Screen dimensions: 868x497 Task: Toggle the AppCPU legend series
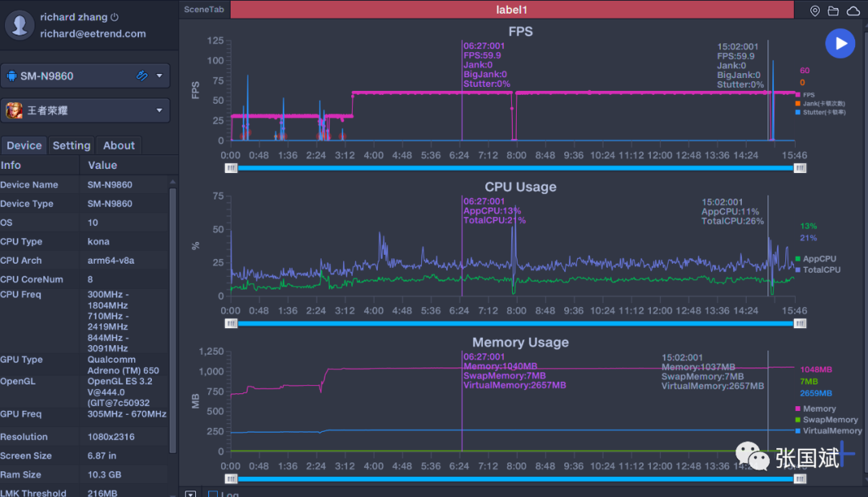click(x=814, y=259)
